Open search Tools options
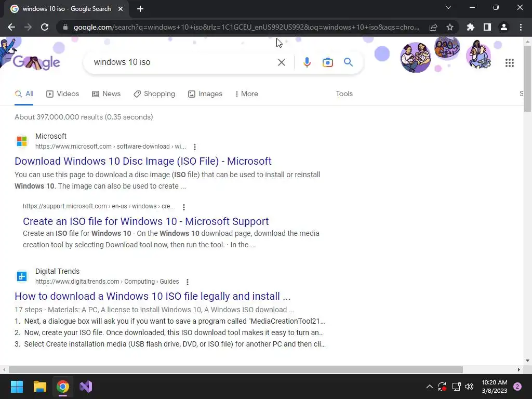 [x=344, y=94]
